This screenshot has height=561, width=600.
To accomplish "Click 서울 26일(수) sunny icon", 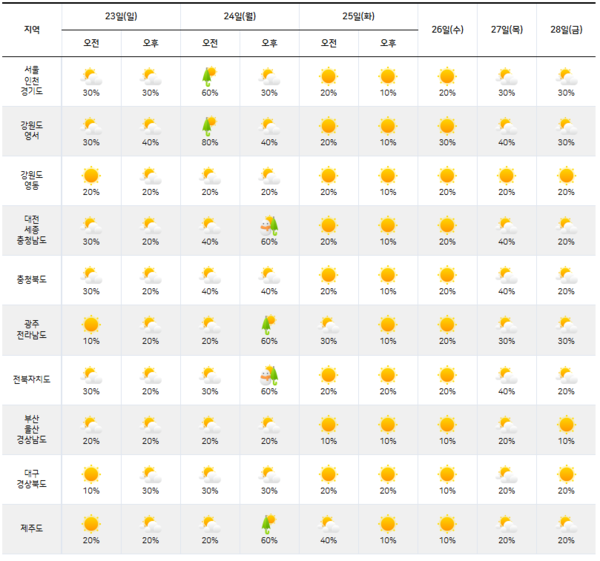I will (447, 76).
